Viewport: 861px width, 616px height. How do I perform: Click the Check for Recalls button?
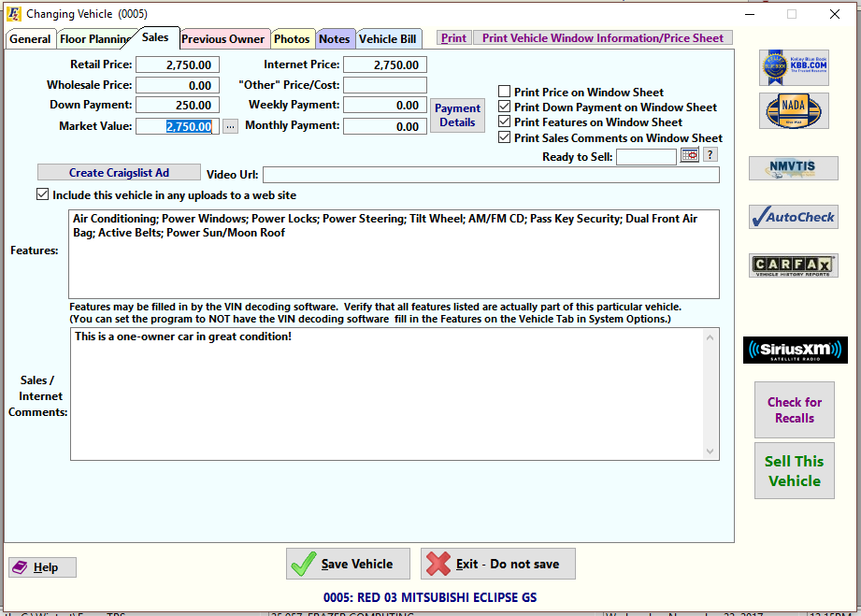click(794, 409)
